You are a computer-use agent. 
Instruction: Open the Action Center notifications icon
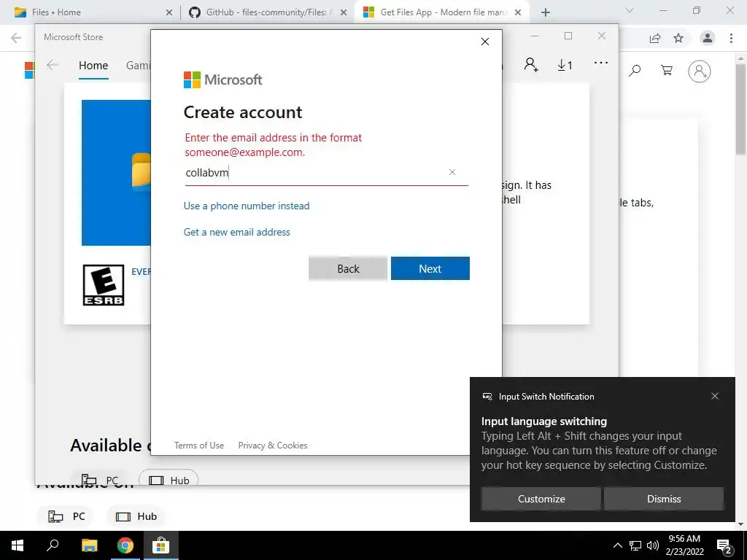pos(724,546)
